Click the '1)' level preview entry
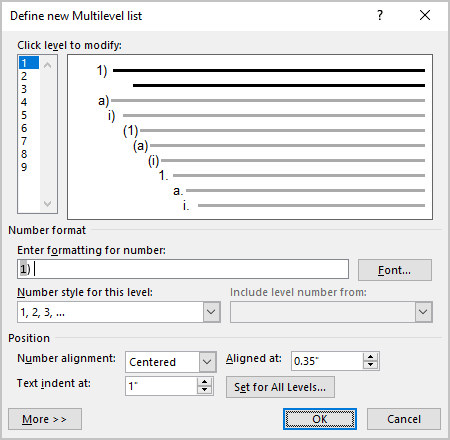Image resolution: width=450 pixels, height=440 pixels. tap(102, 71)
